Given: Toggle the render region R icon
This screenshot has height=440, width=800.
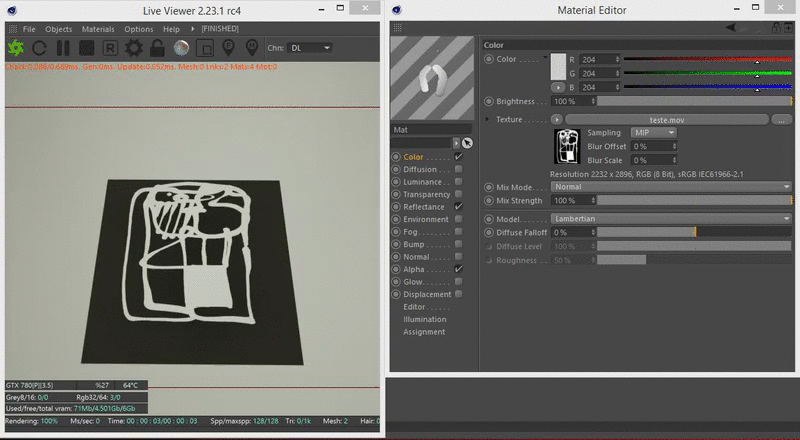Looking at the screenshot, I should click(110, 48).
